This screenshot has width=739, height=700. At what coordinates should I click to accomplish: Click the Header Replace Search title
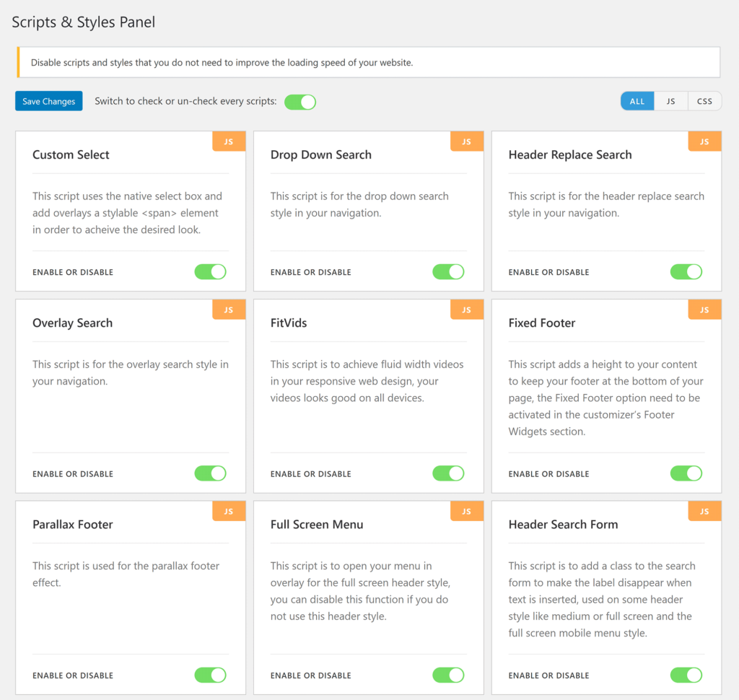570,154
